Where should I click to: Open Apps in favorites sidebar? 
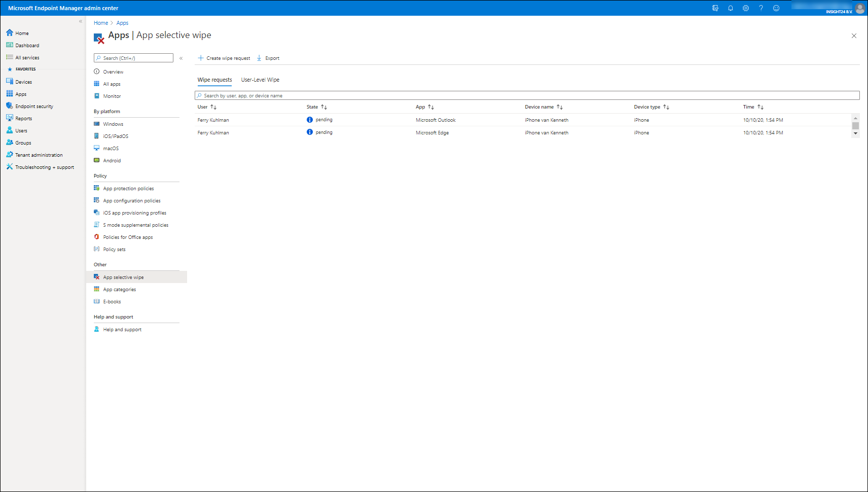click(21, 94)
